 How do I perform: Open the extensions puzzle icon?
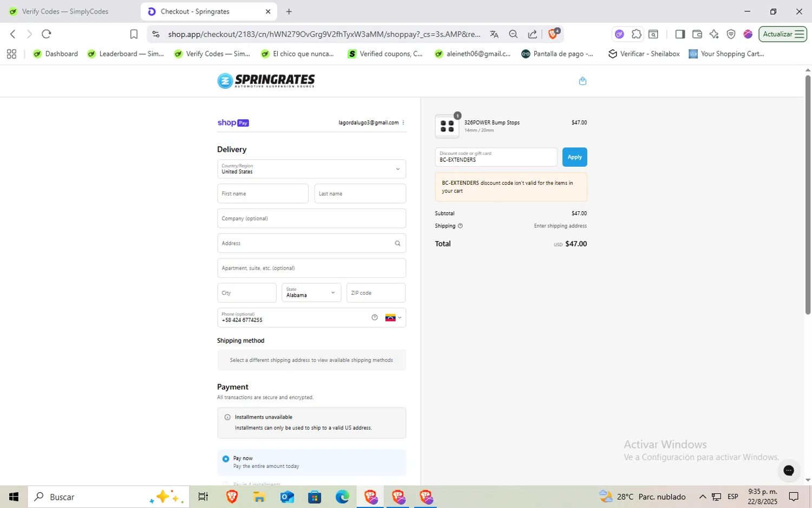coord(637,34)
